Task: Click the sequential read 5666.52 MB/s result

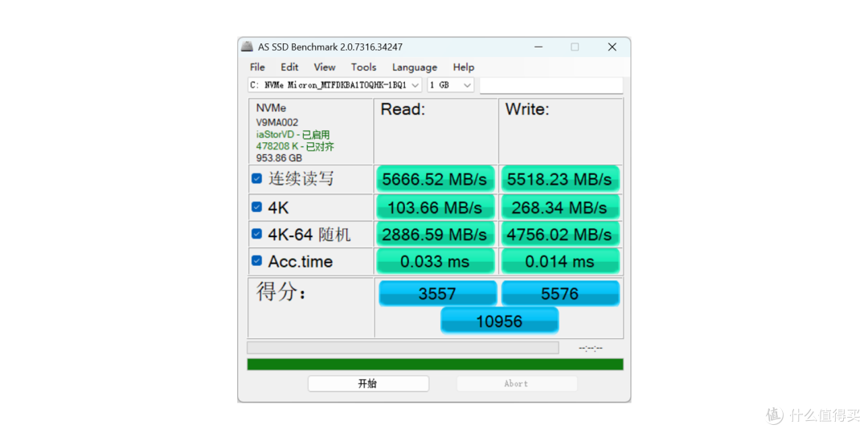Action: pyautogui.click(x=435, y=179)
